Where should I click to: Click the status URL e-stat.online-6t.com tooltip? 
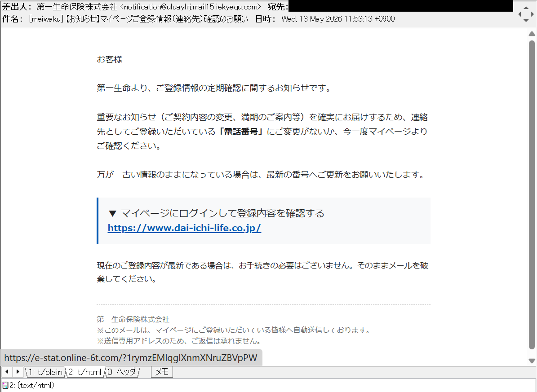[x=131, y=358]
